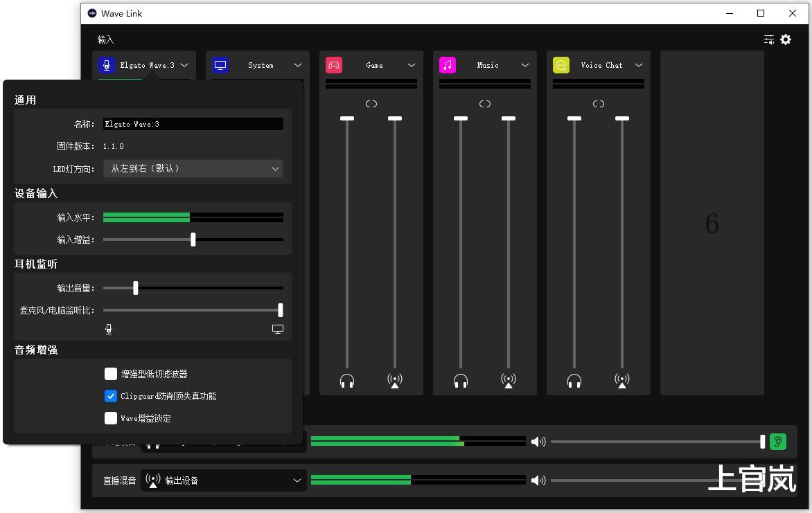Screen dimensions: 812x513
Task: Uncheck the Clipguard防削顶失真功能 checkbox
Action: pos(110,396)
